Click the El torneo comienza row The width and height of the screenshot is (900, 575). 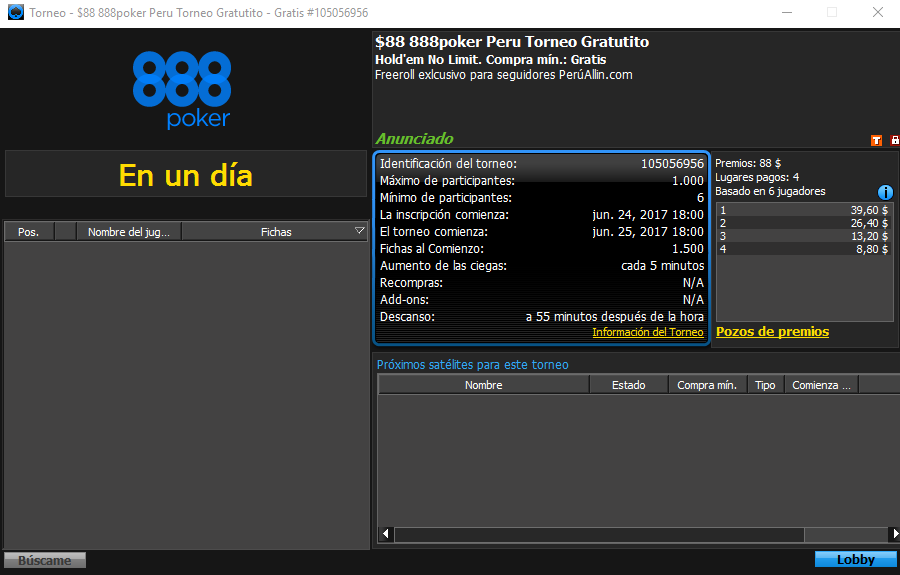pos(541,232)
